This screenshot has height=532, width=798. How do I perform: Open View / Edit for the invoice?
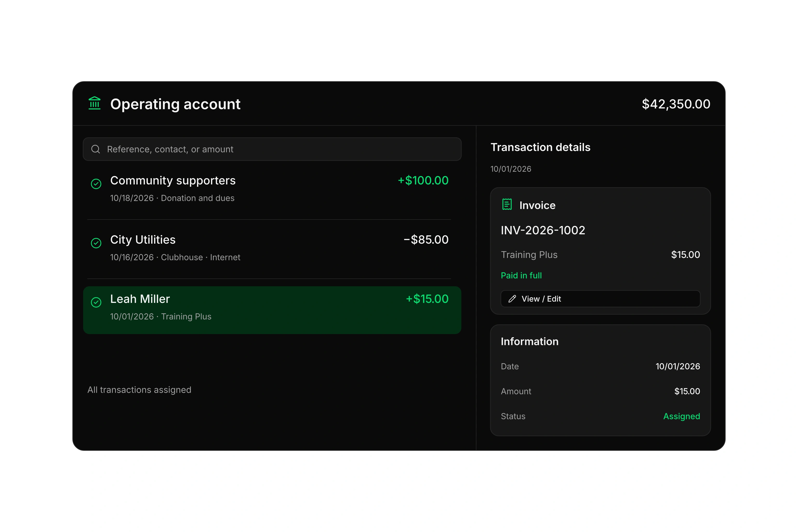pyautogui.click(x=600, y=299)
